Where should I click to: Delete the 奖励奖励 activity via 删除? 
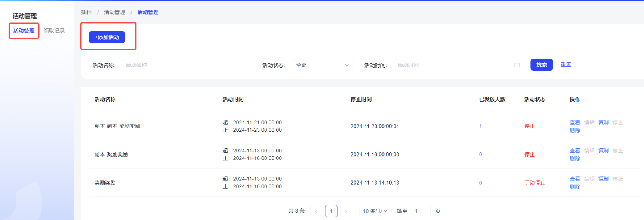[x=574, y=187]
